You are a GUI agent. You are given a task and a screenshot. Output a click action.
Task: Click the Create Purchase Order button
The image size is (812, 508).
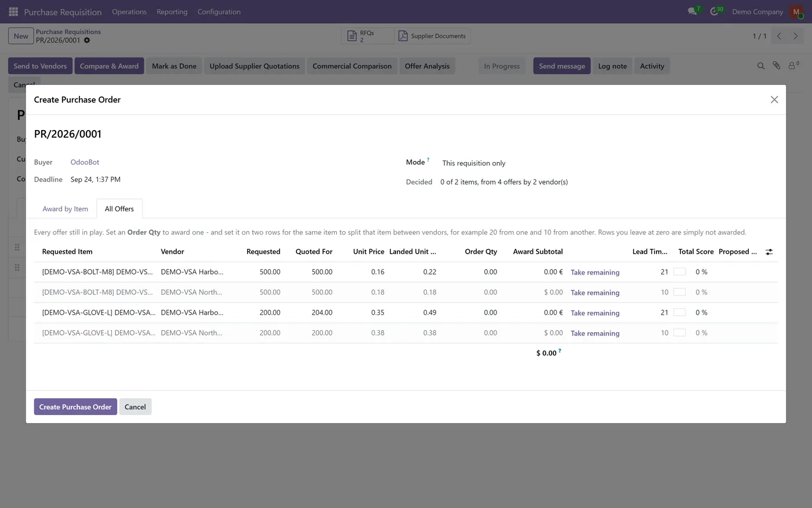click(75, 407)
